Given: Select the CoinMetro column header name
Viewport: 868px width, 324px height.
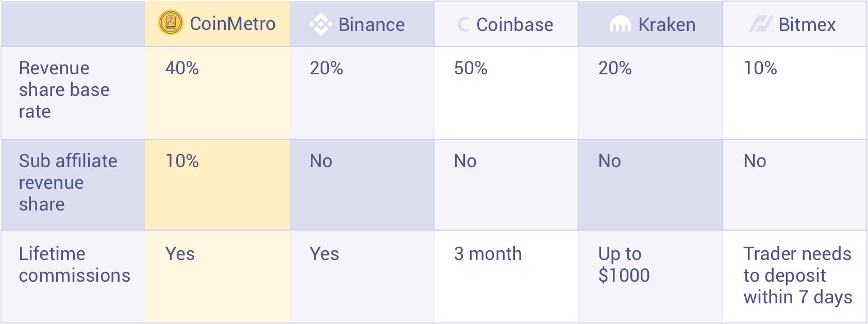Looking at the screenshot, I should pos(232,24).
